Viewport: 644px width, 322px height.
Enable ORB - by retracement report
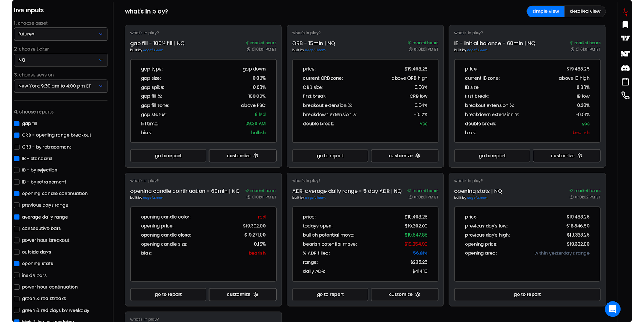[x=17, y=147]
